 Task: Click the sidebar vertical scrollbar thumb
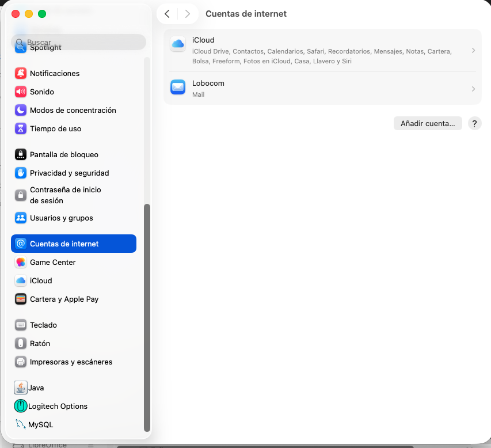click(x=147, y=317)
